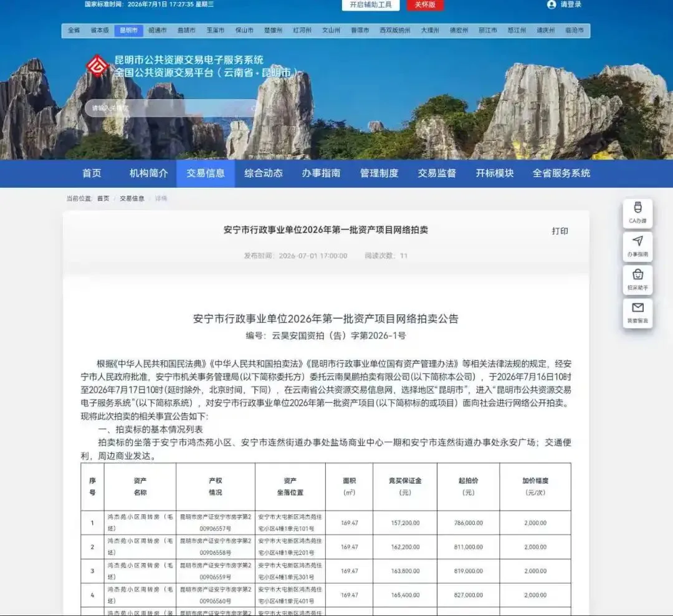Screen dimensions: 673x616
Task: Select the 保山市 region tab
Action: tap(244, 31)
